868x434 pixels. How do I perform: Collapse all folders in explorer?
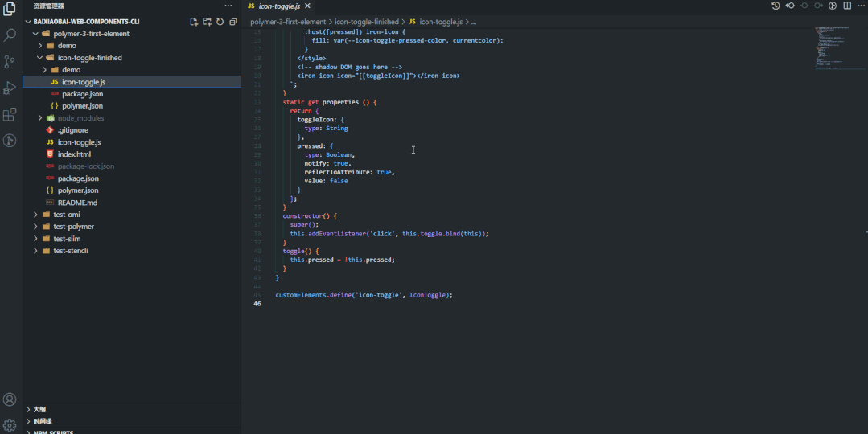[232, 22]
